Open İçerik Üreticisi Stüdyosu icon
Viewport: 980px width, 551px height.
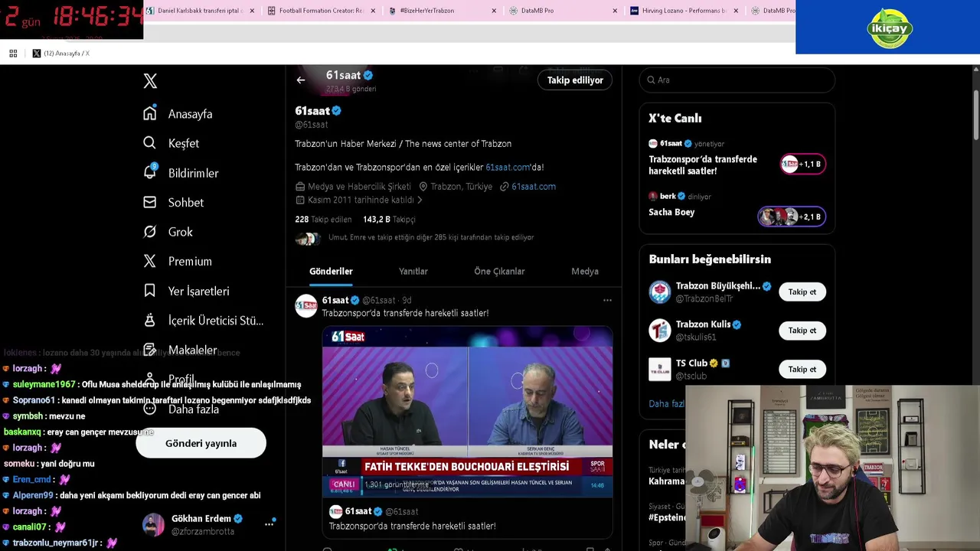150,320
